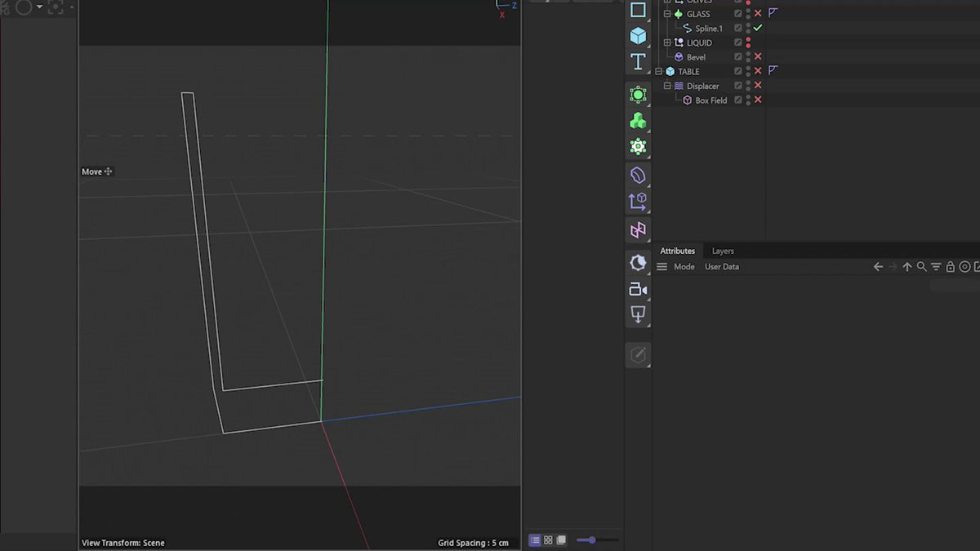Adjust the thumbnail size slider handle
Viewport: 980px width, 551px height.
[591, 540]
